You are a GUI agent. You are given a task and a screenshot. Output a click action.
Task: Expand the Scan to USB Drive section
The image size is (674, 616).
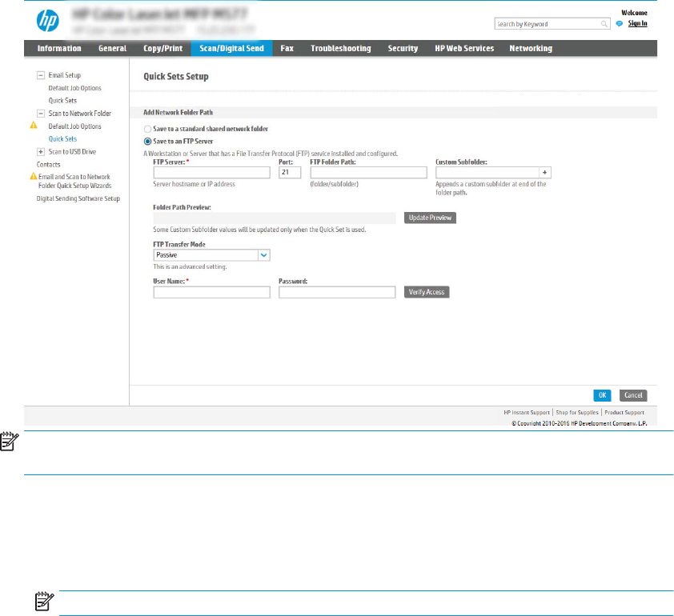point(40,151)
